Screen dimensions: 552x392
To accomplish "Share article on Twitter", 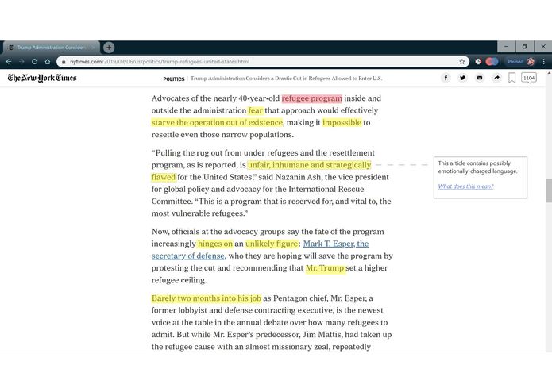I will pyautogui.click(x=462, y=78).
